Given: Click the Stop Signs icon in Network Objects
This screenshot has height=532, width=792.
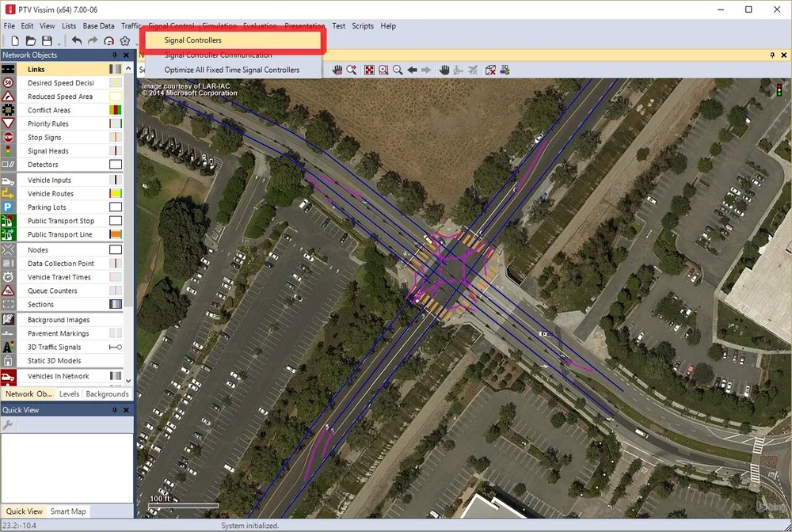Looking at the screenshot, I should (x=8, y=137).
